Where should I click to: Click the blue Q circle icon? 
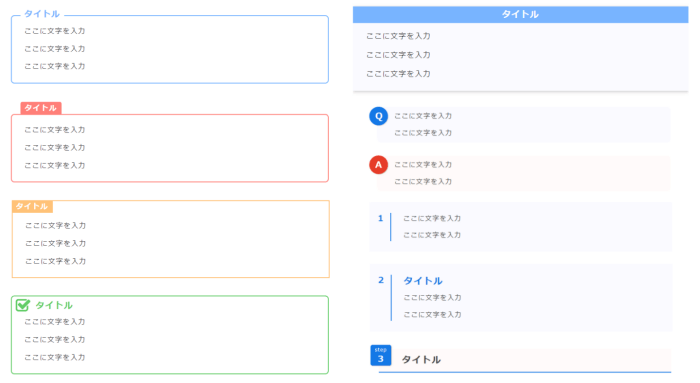(x=379, y=116)
